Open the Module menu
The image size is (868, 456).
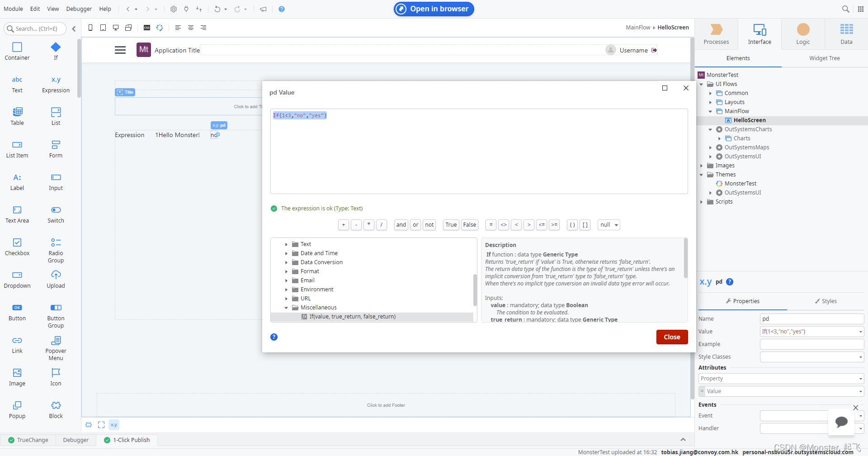point(13,9)
